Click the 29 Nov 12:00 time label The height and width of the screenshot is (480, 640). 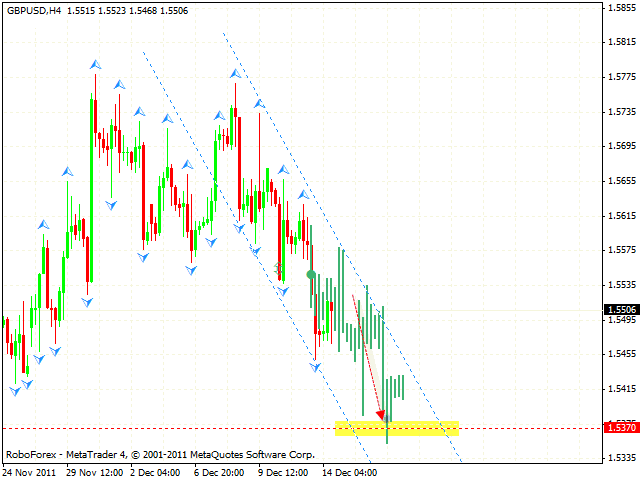click(x=95, y=473)
